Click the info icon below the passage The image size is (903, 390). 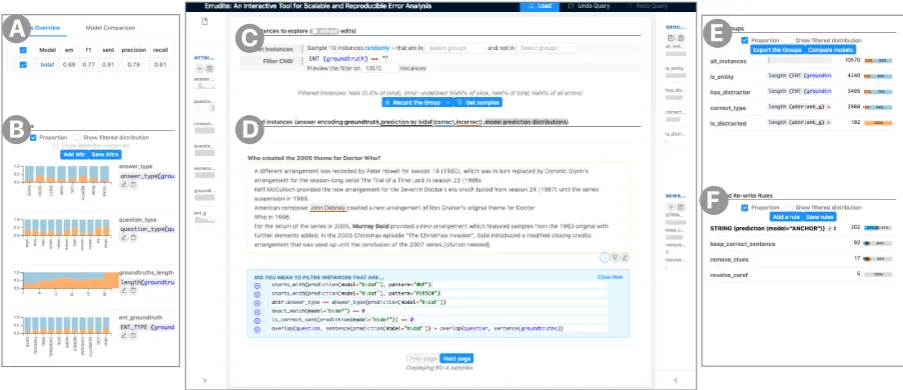click(605, 258)
